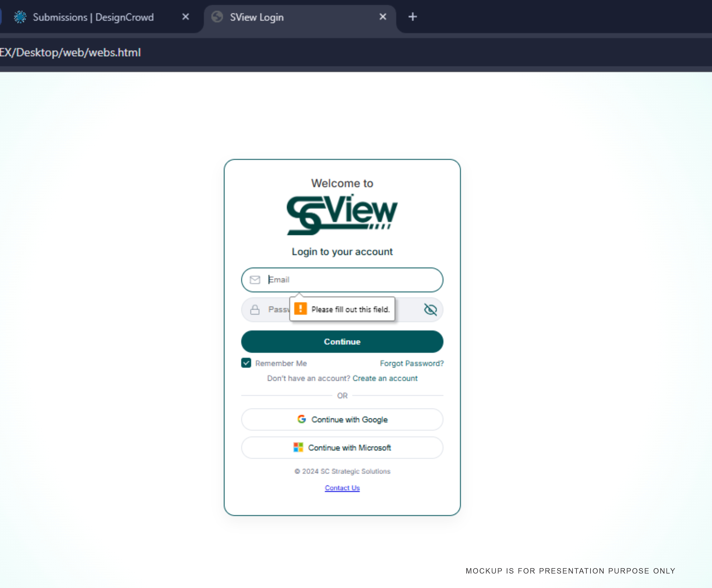Sign in with Continue with Google
The image size is (712, 588).
click(x=342, y=419)
